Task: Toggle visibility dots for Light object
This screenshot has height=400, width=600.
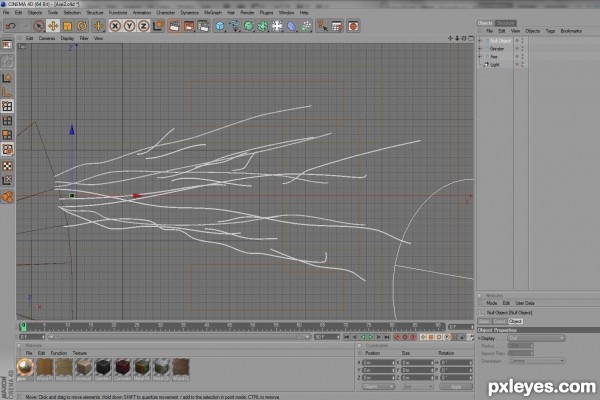Action: click(x=520, y=65)
